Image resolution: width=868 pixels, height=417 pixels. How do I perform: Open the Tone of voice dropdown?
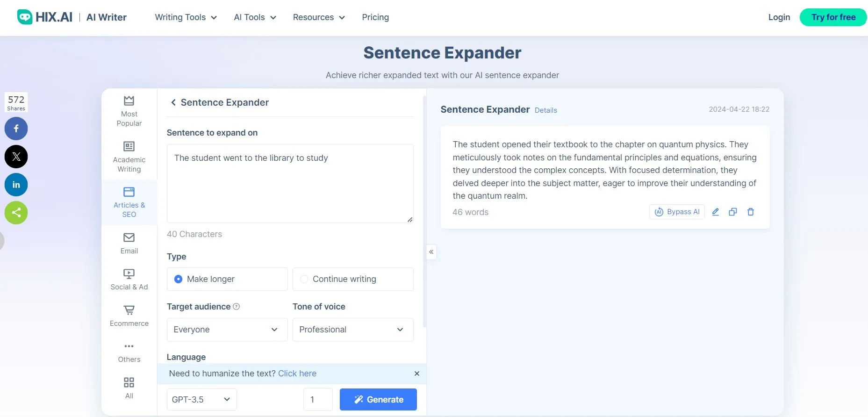(x=352, y=330)
